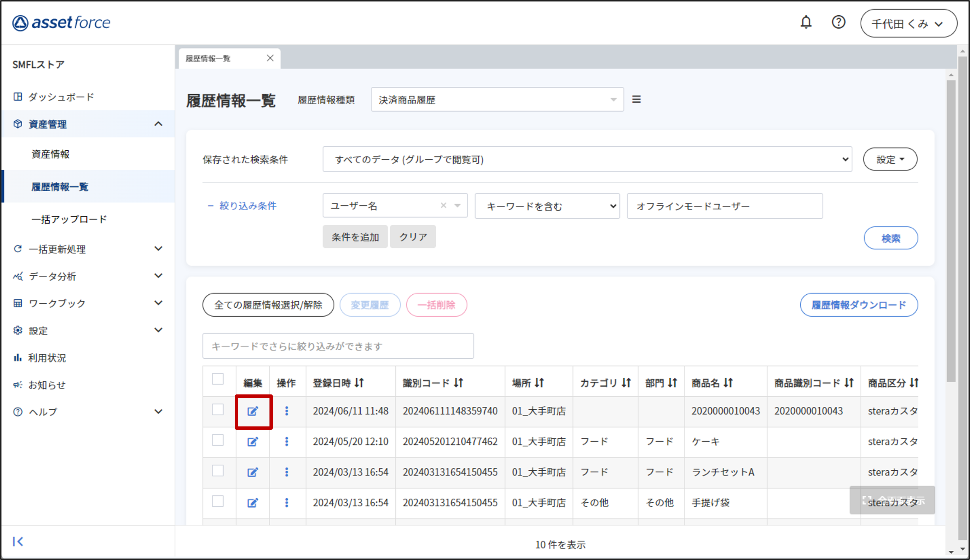This screenshot has height=560, width=970.
Task: Check the ランチセットA row checkbox
Action: tap(218, 471)
